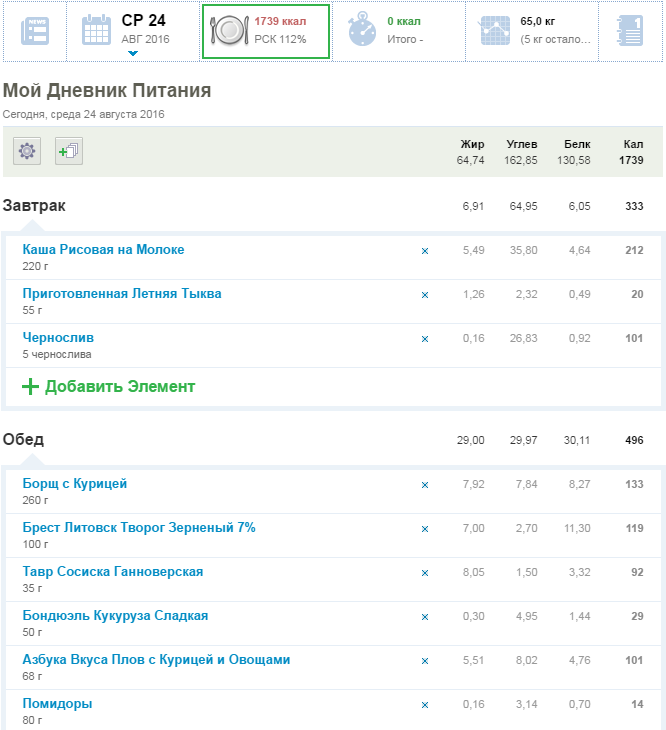666x730 pixels.
Task: Delete the Помидоры entry
Action: tap(425, 705)
